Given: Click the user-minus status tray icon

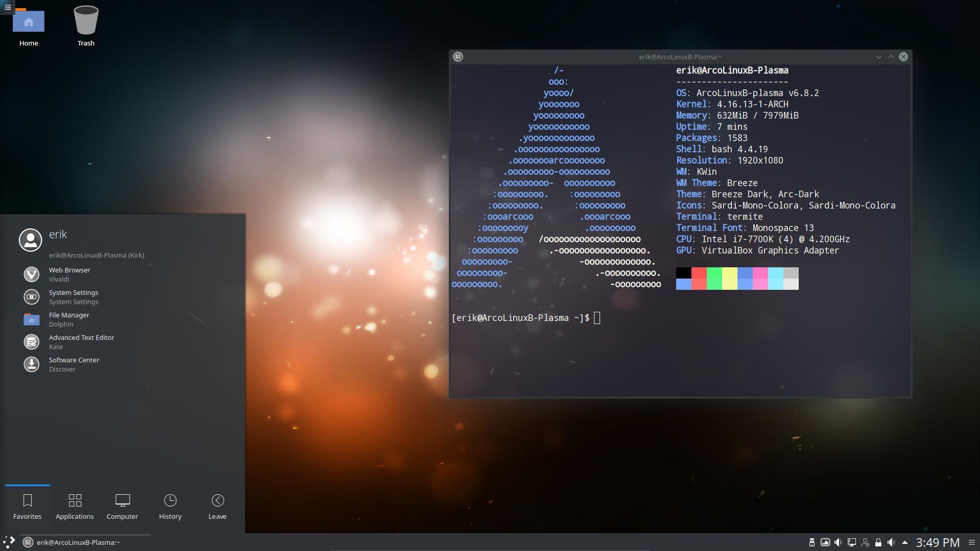Looking at the screenshot, I should (865, 542).
